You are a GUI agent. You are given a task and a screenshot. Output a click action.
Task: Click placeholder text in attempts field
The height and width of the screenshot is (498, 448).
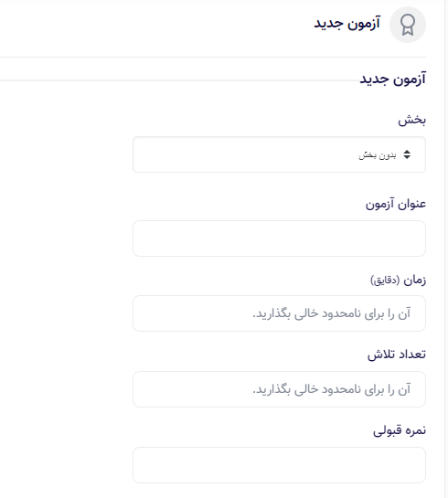pos(332,389)
